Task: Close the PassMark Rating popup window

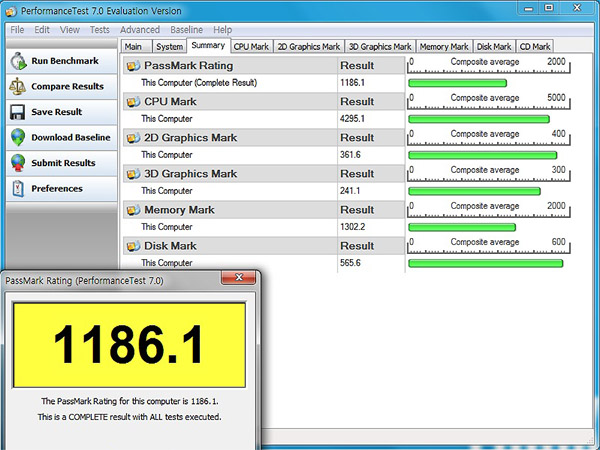Action: (238, 277)
